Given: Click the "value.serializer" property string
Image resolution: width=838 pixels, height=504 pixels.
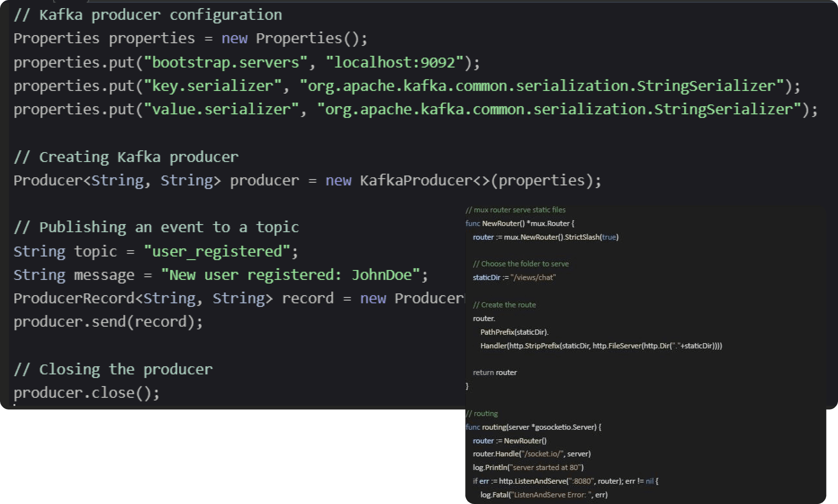Looking at the screenshot, I should pyautogui.click(x=221, y=110).
